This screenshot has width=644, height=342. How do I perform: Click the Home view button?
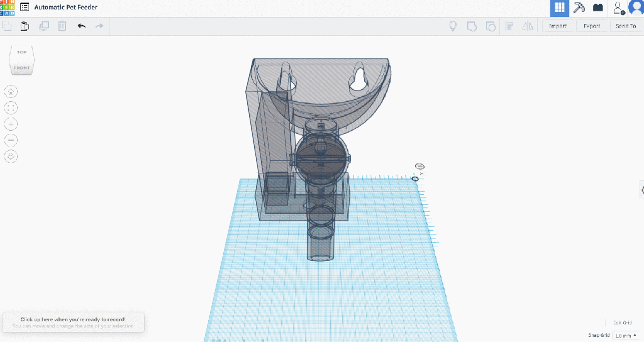[11, 92]
